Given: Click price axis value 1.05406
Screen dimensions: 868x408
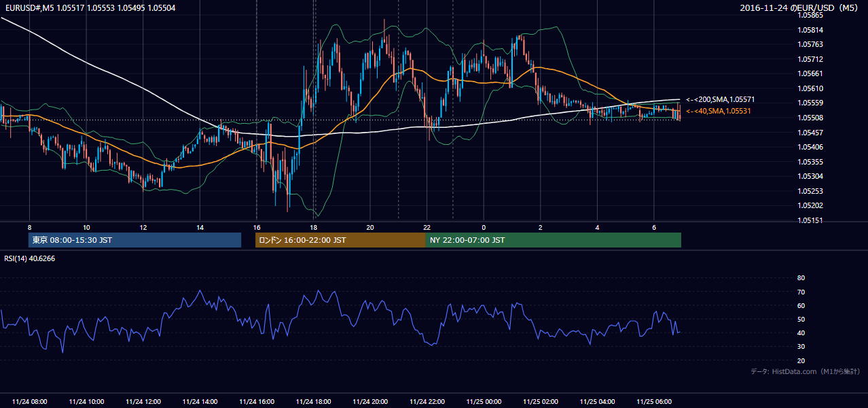Looking at the screenshot, I should 811,147.
